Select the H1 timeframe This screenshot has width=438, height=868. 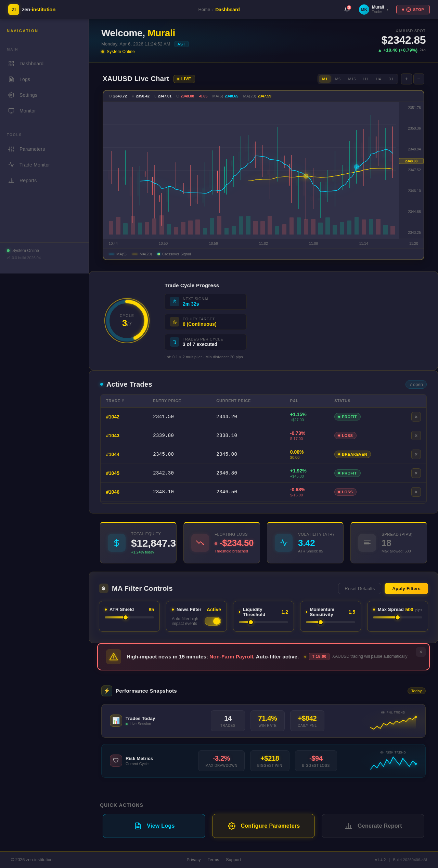point(366,79)
